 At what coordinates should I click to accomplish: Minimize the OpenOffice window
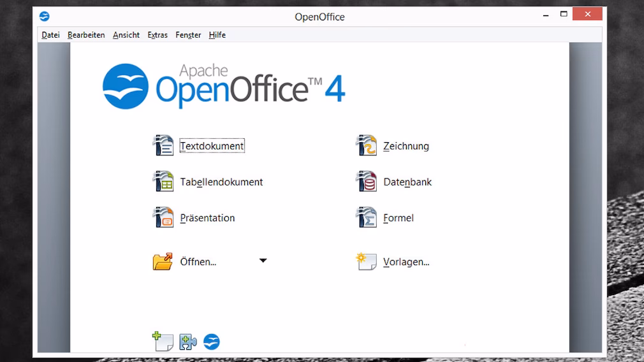point(545,15)
